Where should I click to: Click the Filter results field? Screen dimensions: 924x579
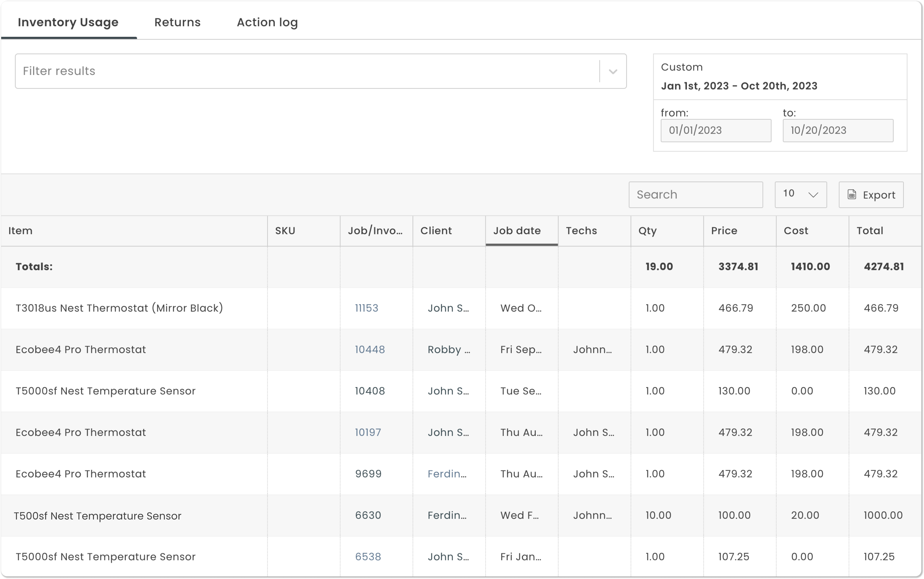(321, 71)
